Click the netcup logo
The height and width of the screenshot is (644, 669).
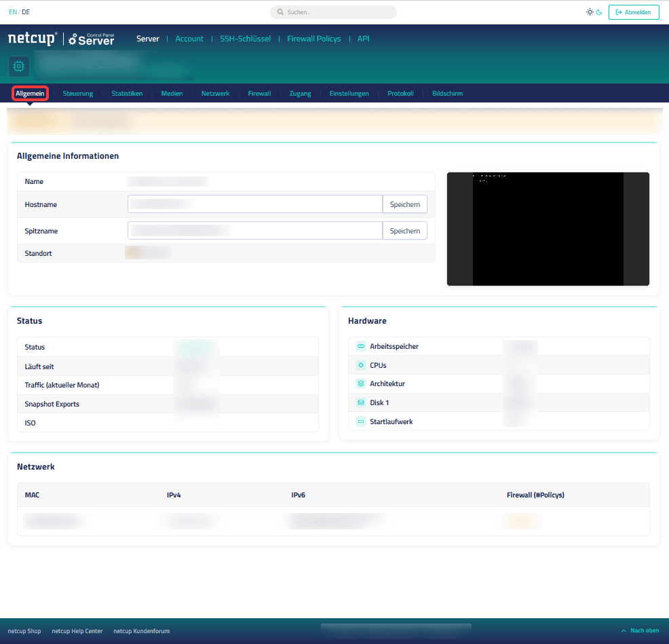click(x=33, y=39)
